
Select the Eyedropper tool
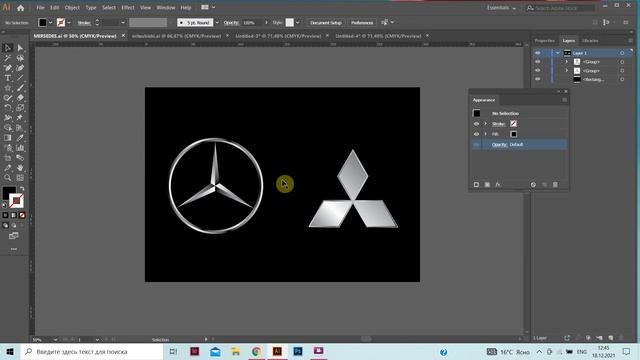point(20,138)
